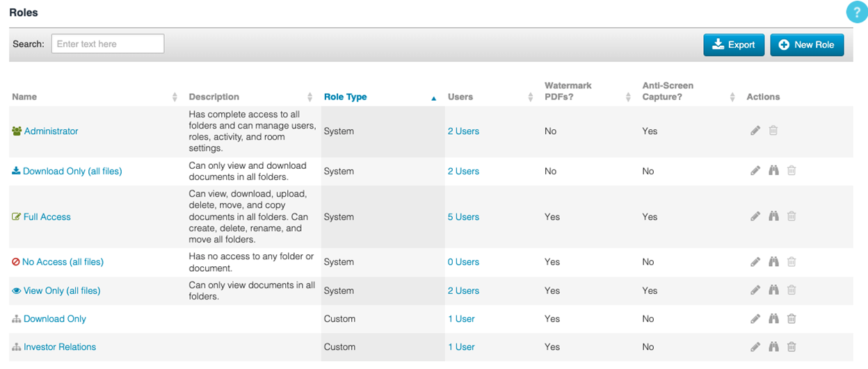Edit the View Only (all files) role
The width and height of the screenshot is (868, 369).
click(755, 290)
